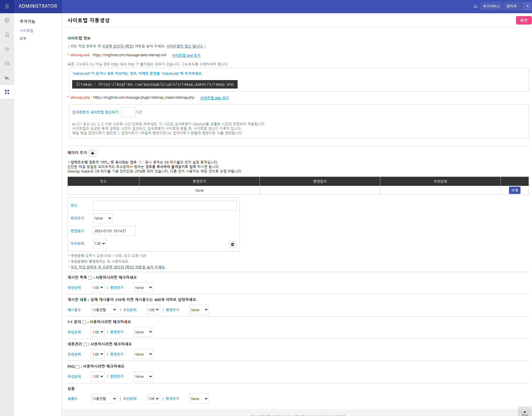Collapse the sidebar with the menu toggle icon
Viewport: 532px width, 416px height.
point(7,6)
